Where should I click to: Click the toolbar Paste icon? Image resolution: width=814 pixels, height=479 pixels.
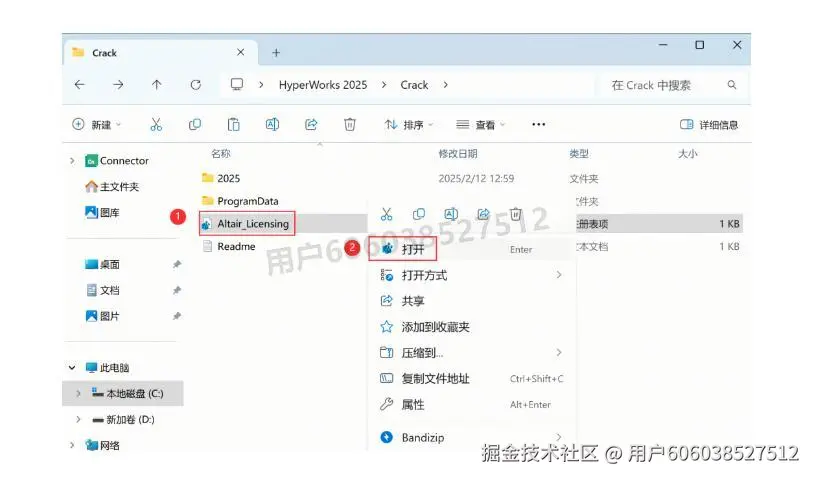pos(234,125)
